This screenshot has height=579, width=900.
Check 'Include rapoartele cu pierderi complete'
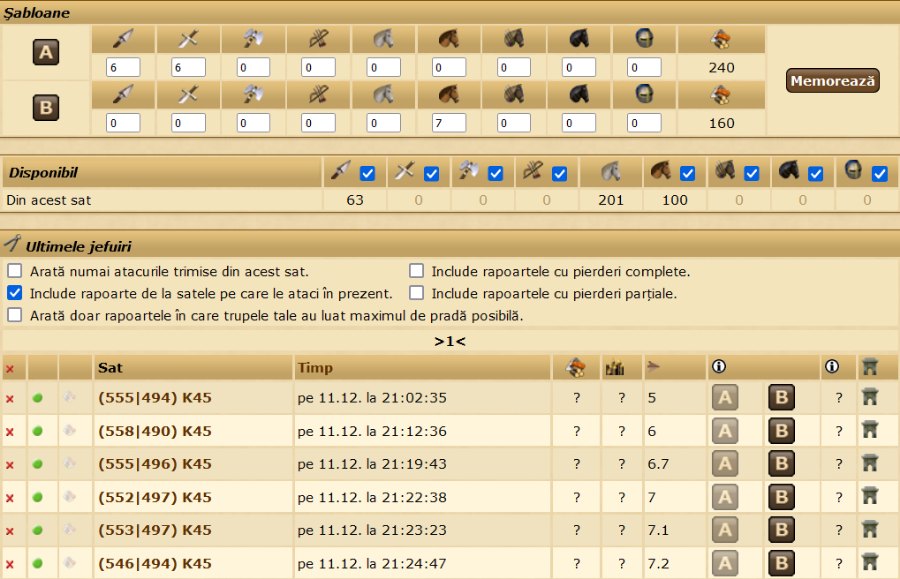point(417,271)
